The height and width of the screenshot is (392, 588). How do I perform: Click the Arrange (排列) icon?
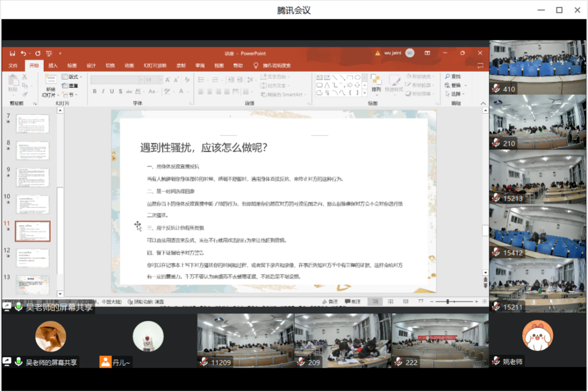(376, 80)
